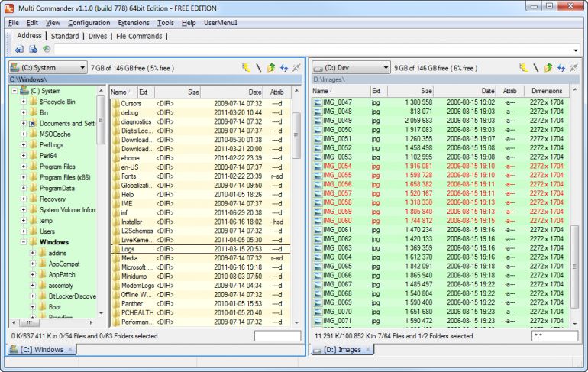588x372 pixels.
Task: Click left panel gray pin icon
Action: point(296,67)
